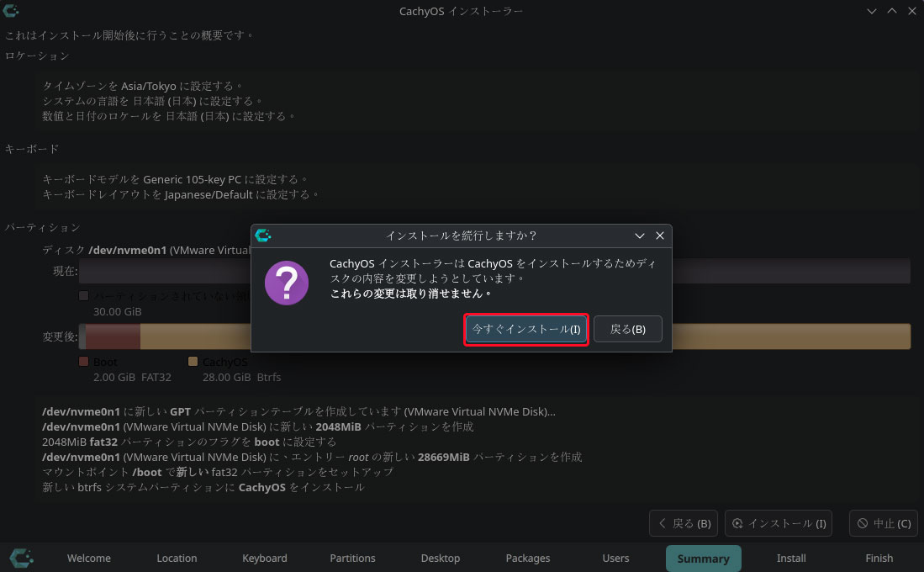The image size is (924, 572).
Task: Click the fat32 boot flag line
Action: (x=189, y=442)
